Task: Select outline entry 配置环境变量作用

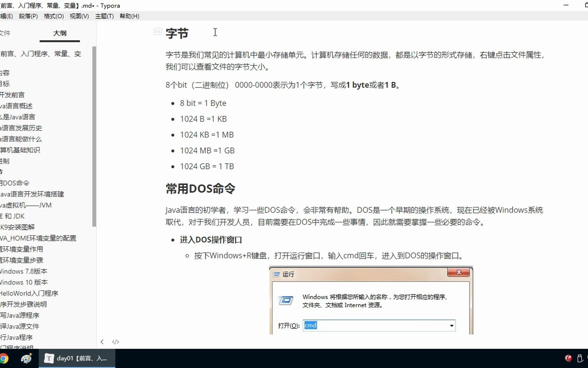Action: tap(21, 249)
